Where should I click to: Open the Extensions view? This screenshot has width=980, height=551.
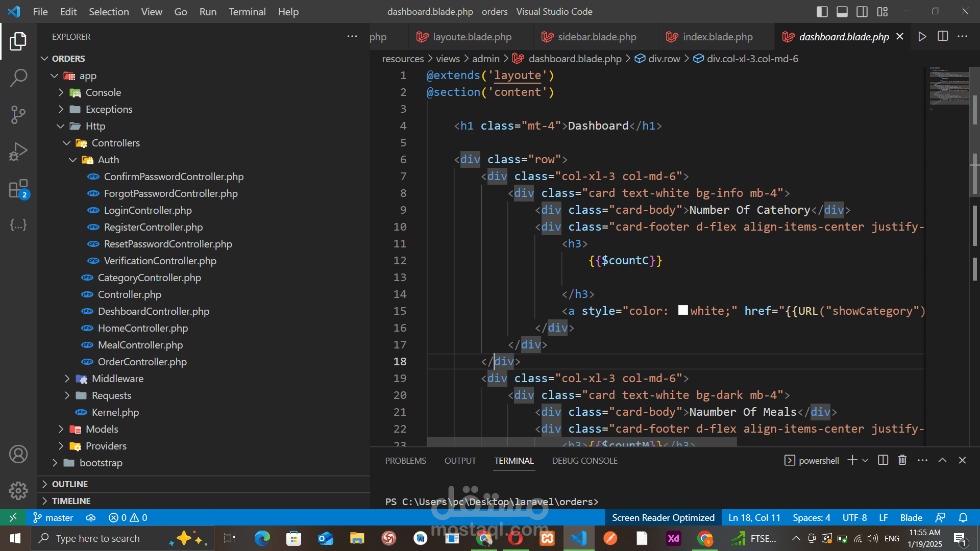(18, 189)
